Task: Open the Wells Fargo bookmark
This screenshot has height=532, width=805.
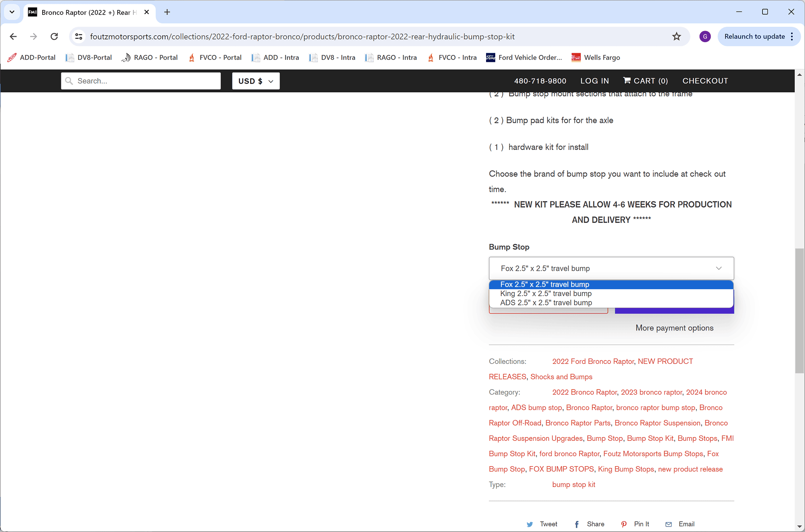Action: click(x=596, y=57)
